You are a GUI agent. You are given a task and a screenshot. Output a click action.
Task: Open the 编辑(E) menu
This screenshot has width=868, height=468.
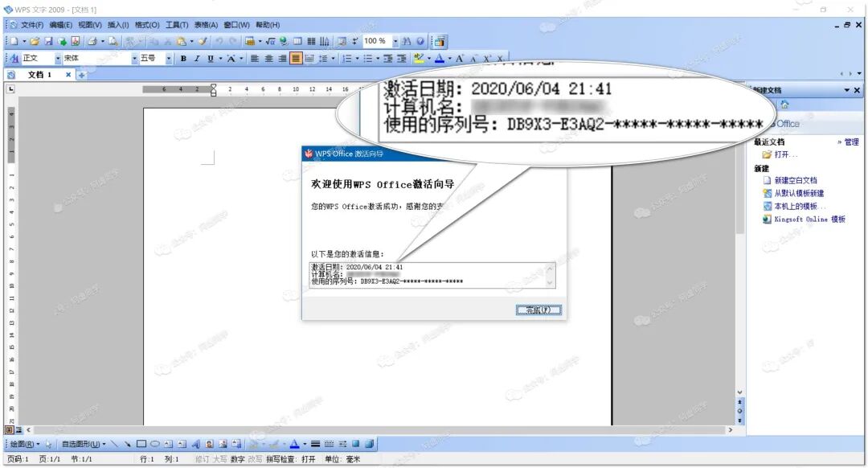pos(61,25)
